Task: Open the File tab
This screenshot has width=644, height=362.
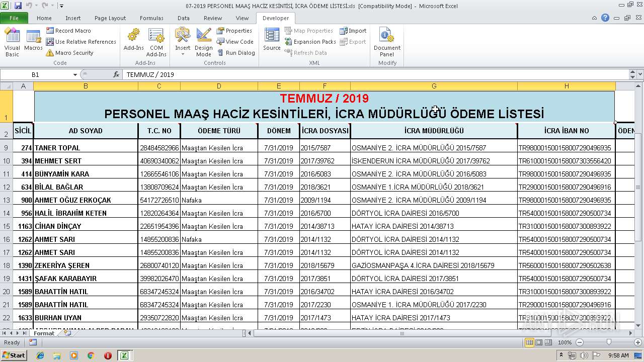Action: 14,18
